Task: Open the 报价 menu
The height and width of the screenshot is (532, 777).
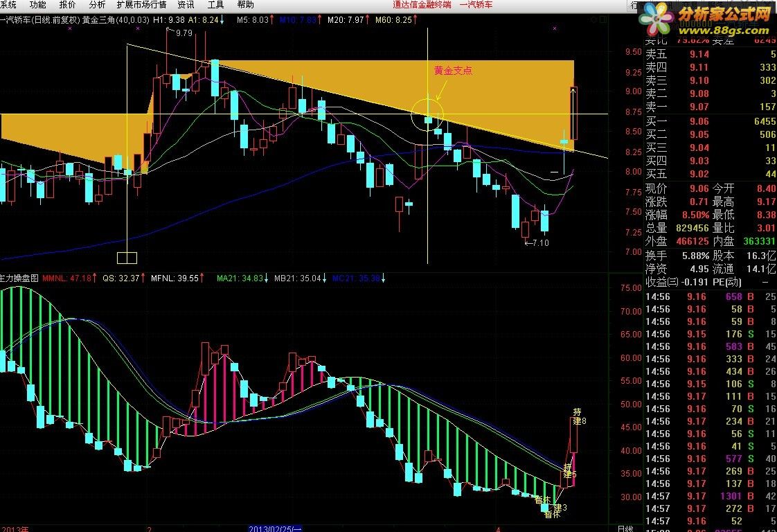Action: point(67,5)
